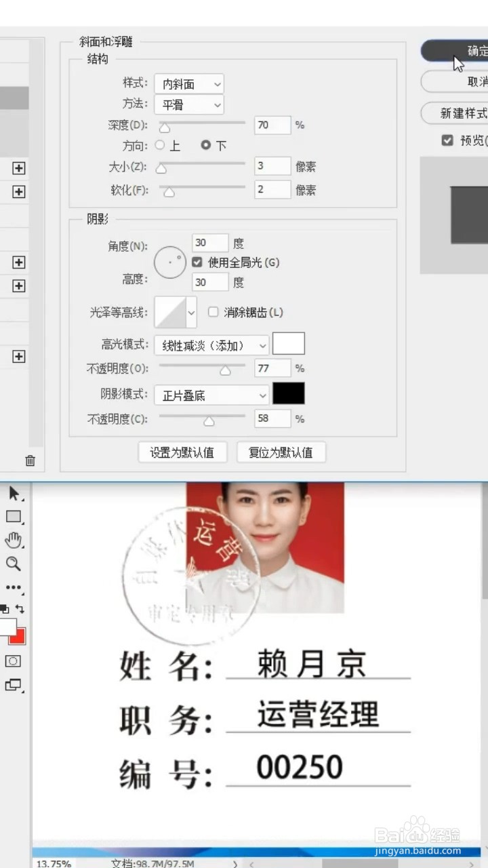Open the 阴影模式 dropdown 正片叠底

point(211,395)
